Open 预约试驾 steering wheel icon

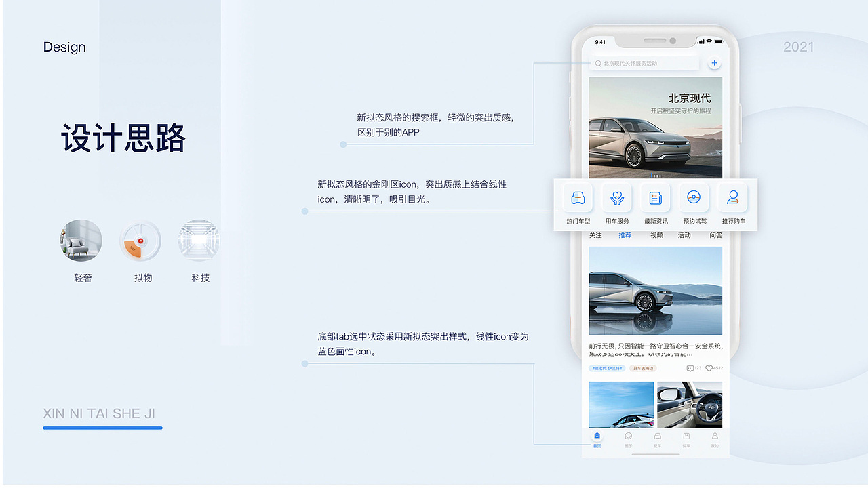pos(694,198)
